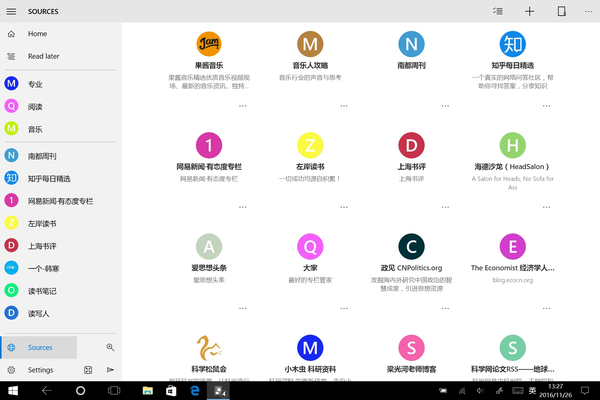This screenshot has width=600, height=400.
Task: Open 读书笔记 feed in sidebar
Action: click(x=61, y=291)
